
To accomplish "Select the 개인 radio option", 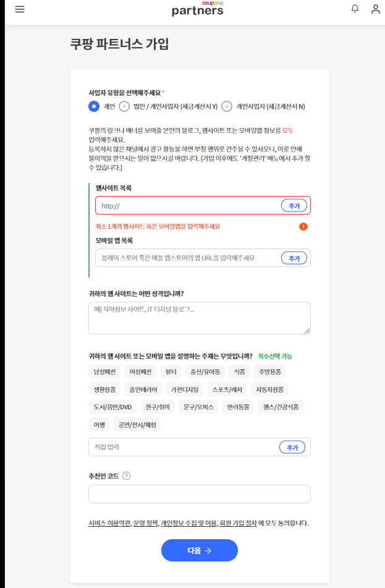I will tap(94, 106).
